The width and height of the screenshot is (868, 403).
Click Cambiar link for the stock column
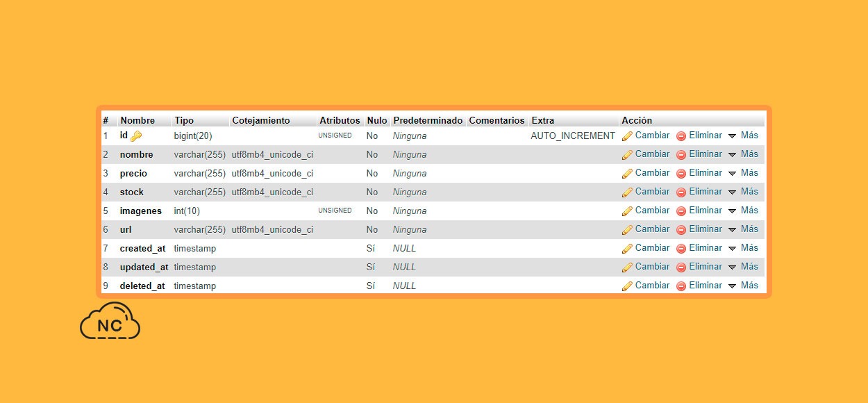pos(652,192)
